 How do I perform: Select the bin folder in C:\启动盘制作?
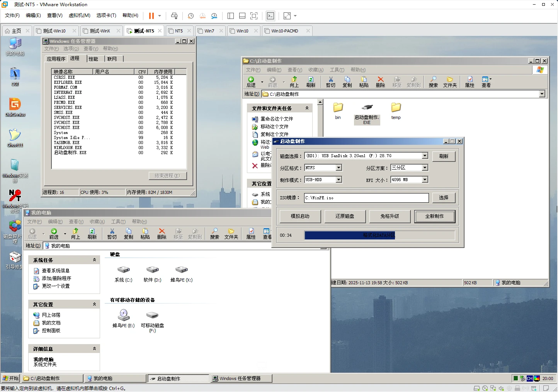(338, 111)
